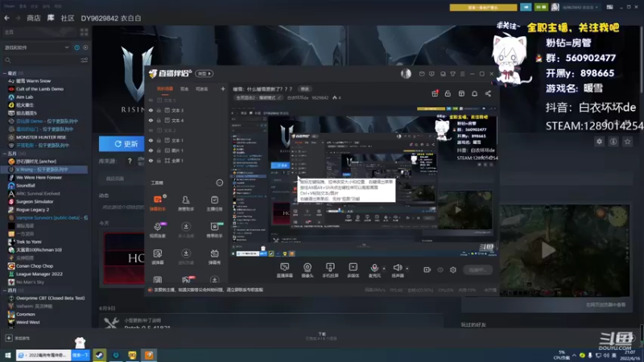
Task: Open 直播伴侣 settings gear icon
Action: click(453, 269)
